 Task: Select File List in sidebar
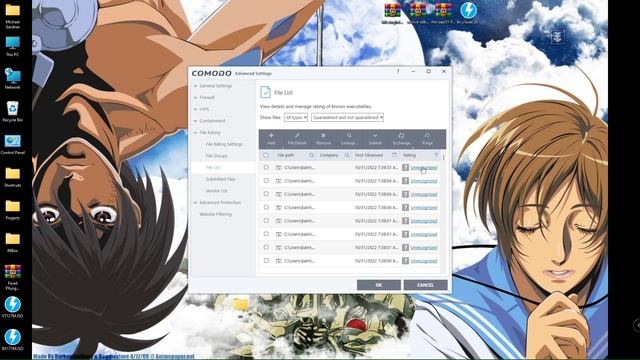pos(213,167)
